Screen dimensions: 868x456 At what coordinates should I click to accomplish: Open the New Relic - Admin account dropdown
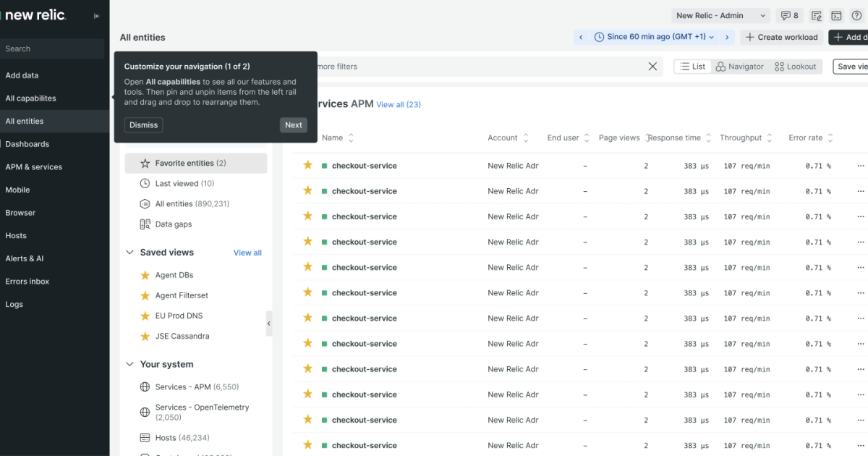[720, 15]
